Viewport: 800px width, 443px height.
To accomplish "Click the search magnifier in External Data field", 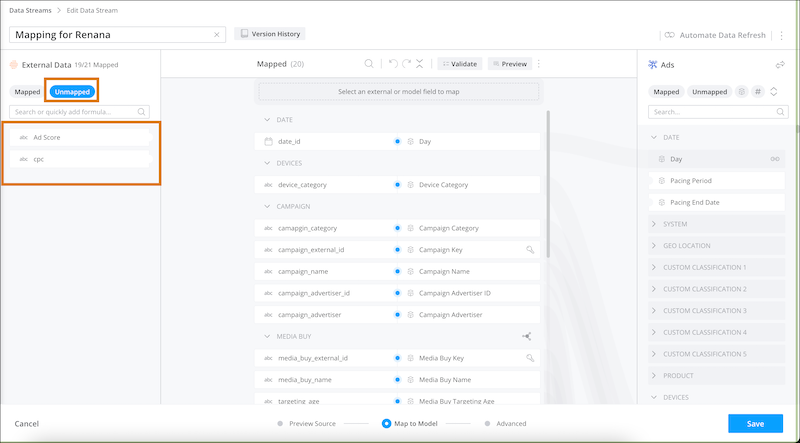I will click(x=141, y=112).
